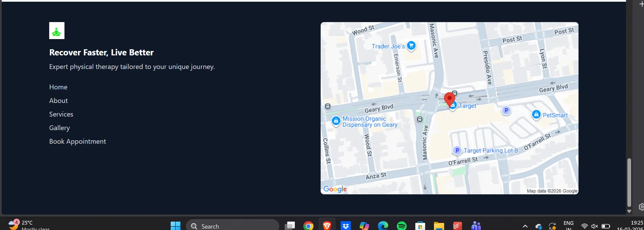Click the Mission Organic Dispensary marker icon

click(x=336, y=121)
